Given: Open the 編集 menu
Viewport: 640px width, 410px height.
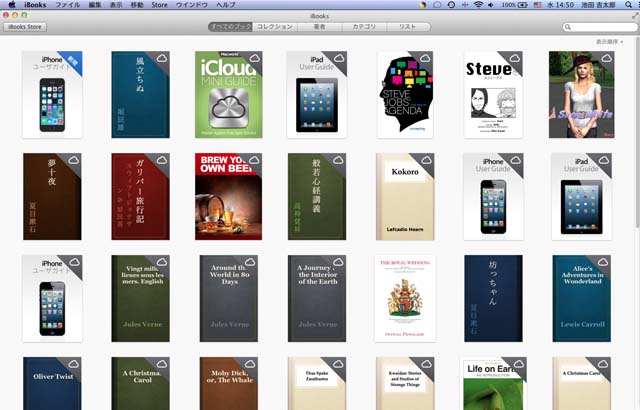Looking at the screenshot, I should pos(95,5).
